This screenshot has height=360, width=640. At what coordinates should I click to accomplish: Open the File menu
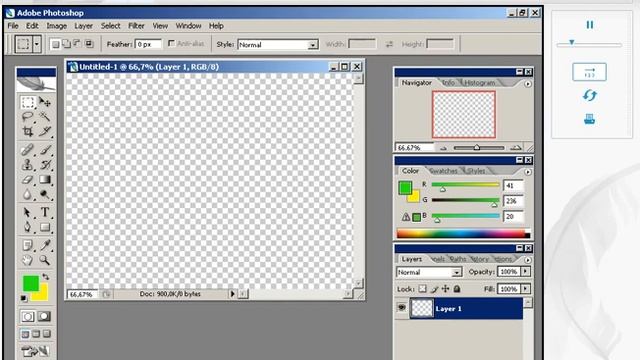click(13, 26)
